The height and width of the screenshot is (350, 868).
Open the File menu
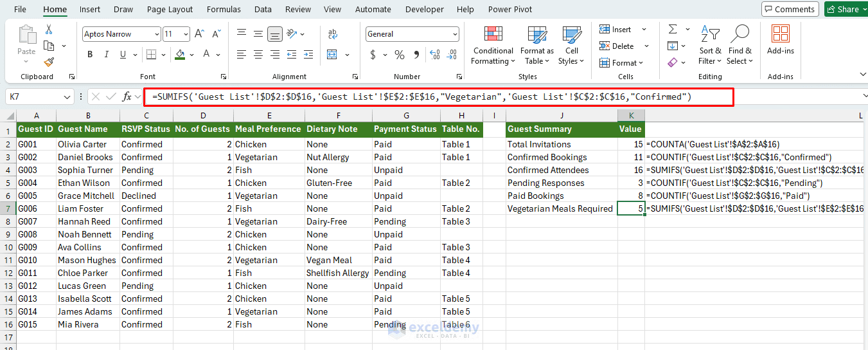coord(20,9)
